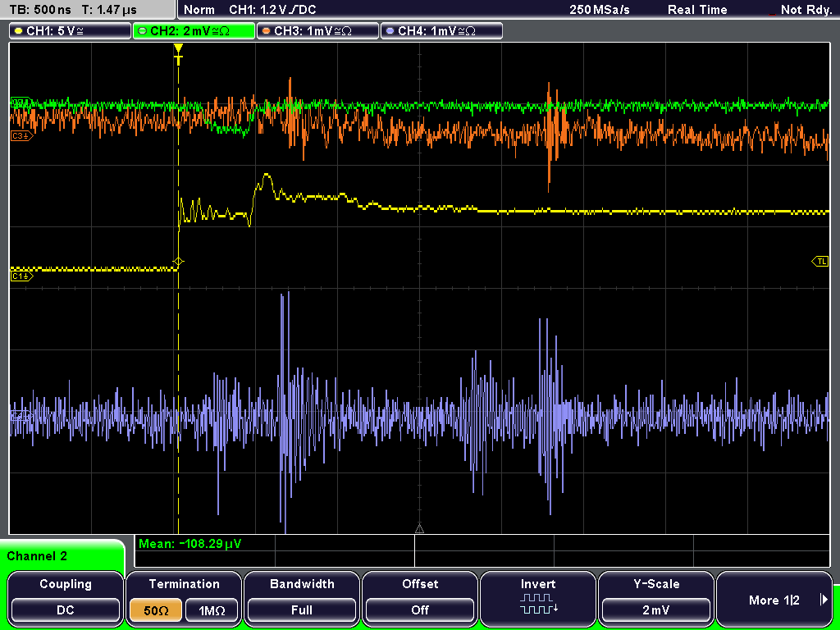Click the Norm trigger mode label
Screen dimensions: 840x630
[199, 10]
